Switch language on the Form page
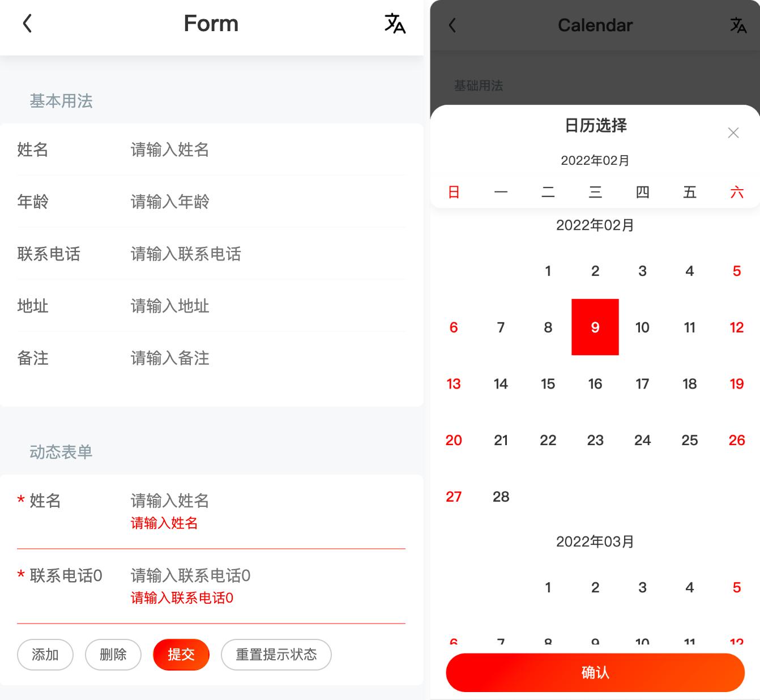This screenshot has height=700, width=760. (x=395, y=24)
